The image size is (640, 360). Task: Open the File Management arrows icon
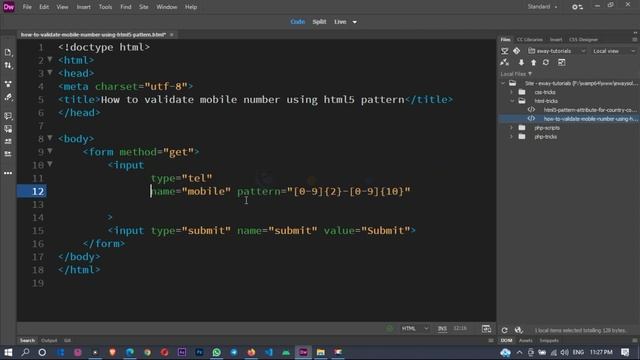[x=8, y=65]
